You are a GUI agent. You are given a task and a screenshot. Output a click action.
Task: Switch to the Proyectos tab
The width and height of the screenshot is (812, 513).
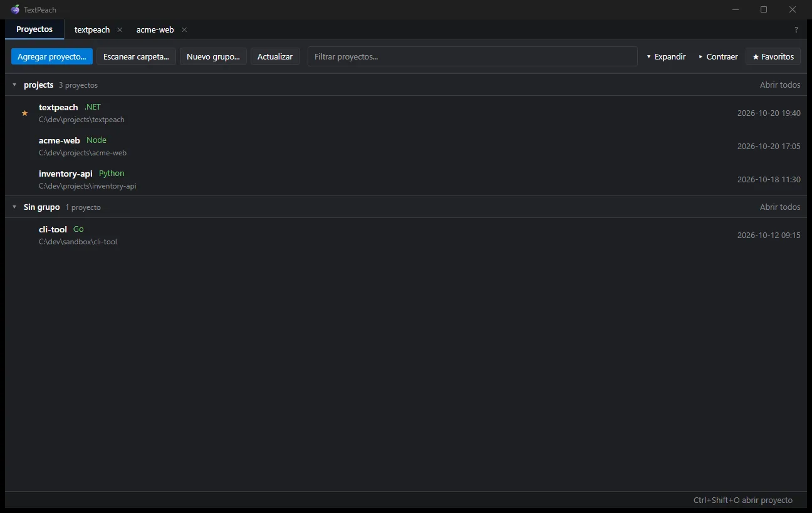pos(34,29)
